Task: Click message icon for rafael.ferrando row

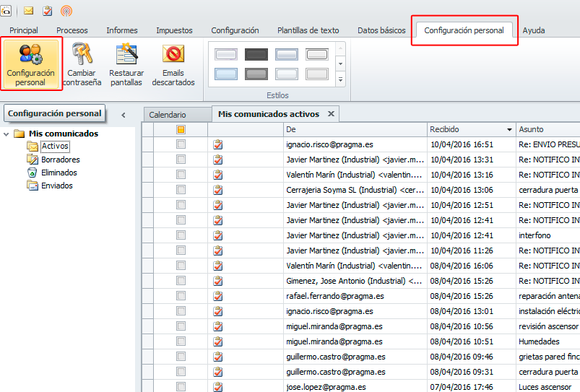Action: click(x=218, y=296)
